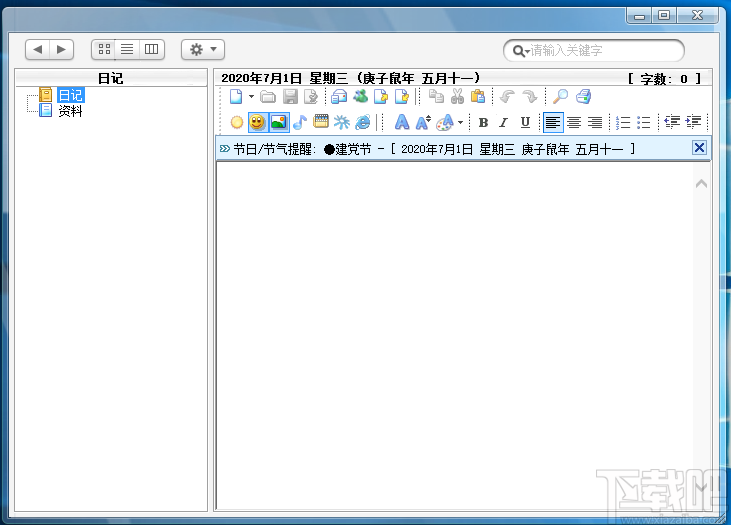
Task: Click the copy icon
Action: pos(436,97)
